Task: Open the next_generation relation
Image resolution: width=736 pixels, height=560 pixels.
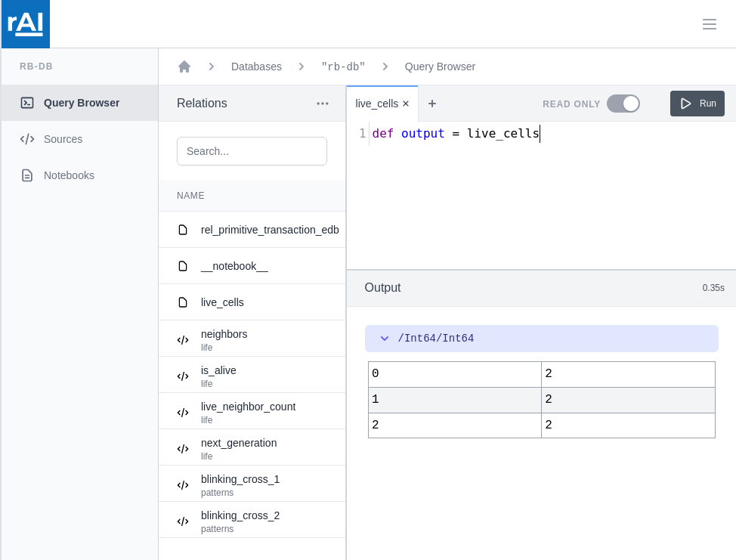Action: point(239,444)
